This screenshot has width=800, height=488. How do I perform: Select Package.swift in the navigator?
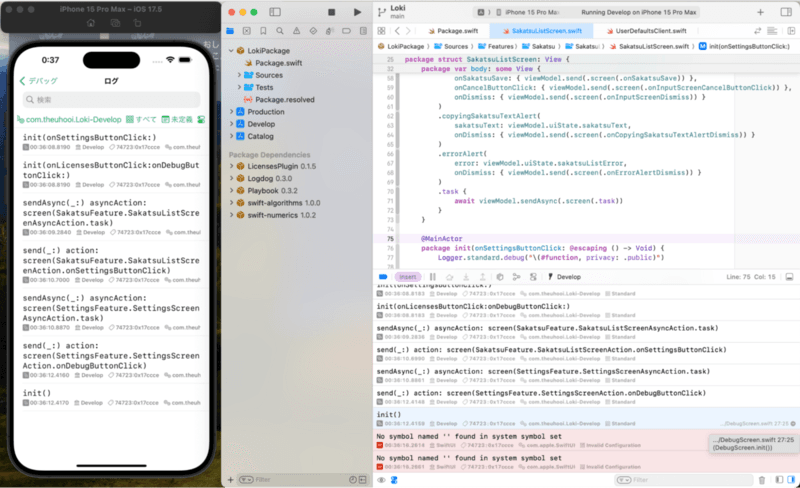pos(278,63)
